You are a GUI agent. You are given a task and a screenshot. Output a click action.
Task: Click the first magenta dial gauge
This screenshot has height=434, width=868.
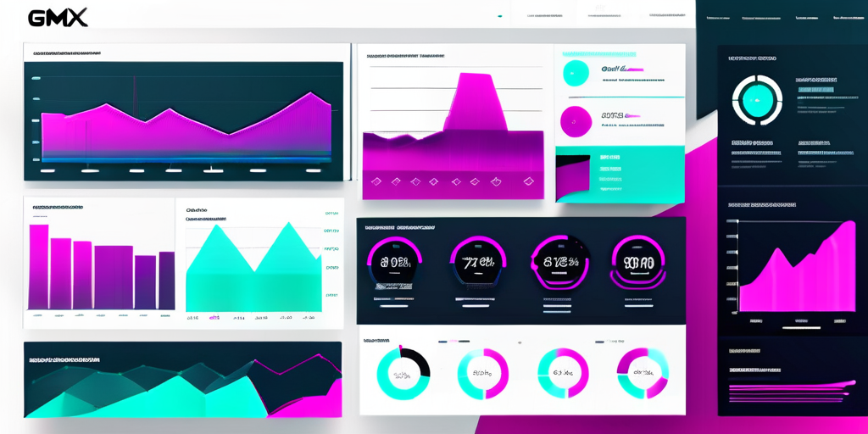coord(395,262)
